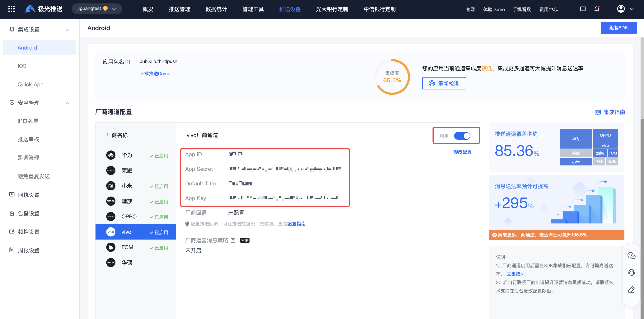Open 避免重复发送 in sidebar

pos(34,176)
